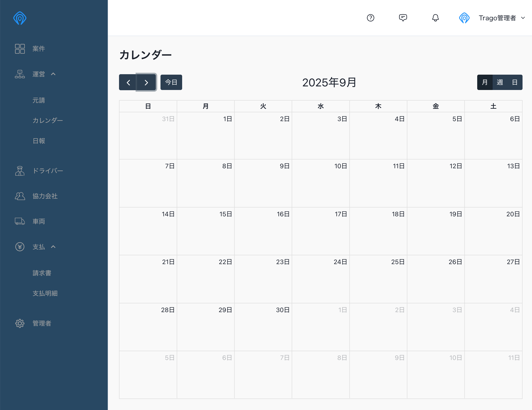Go to 元請 submenu item

pyautogui.click(x=39, y=100)
